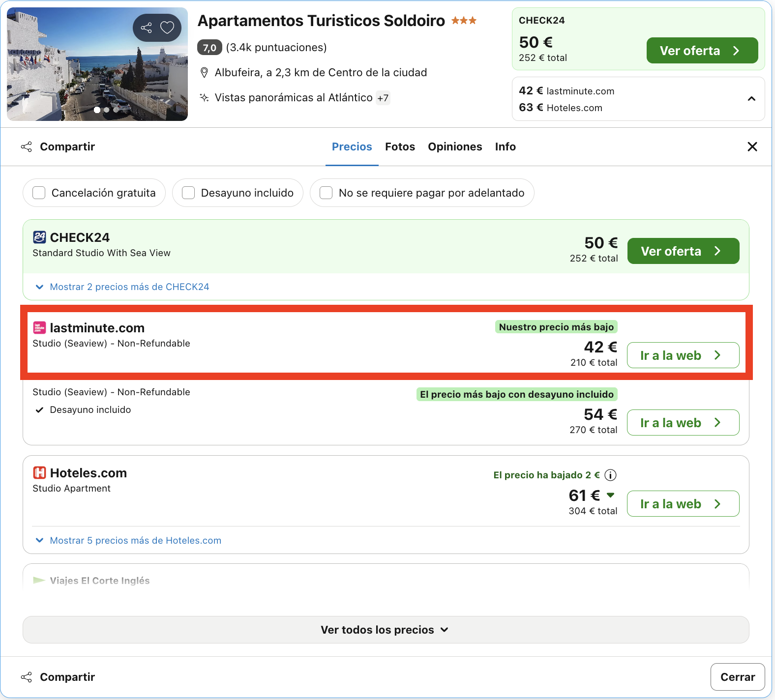Click Ver oferta in CHECK24 price row

[x=684, y=251]
